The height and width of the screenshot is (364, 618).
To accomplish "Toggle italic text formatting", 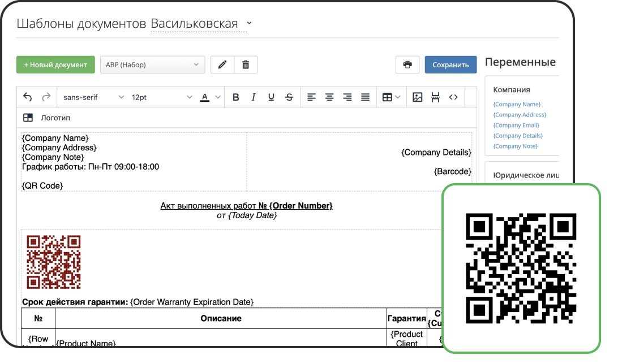I will click(x=254, y=97).
